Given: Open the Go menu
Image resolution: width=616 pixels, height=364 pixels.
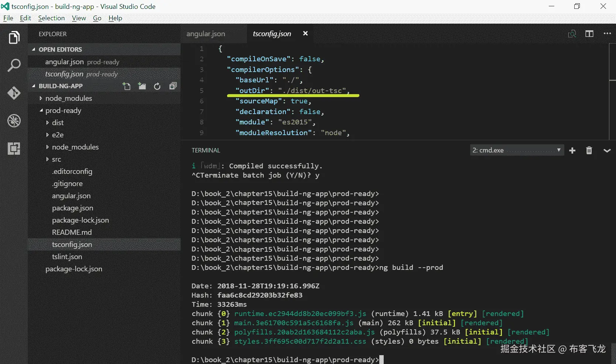Looking at the screenshot, I should point(97,18).
